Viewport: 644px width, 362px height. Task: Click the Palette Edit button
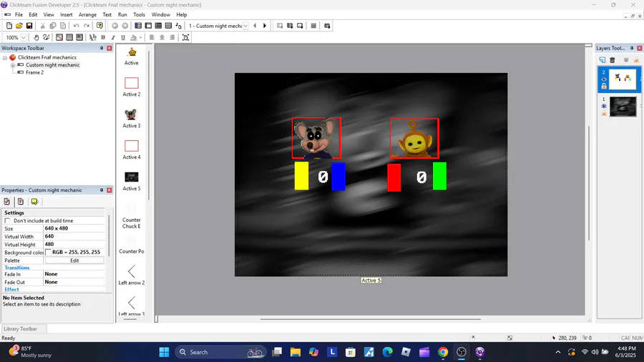tap(74, 260)
